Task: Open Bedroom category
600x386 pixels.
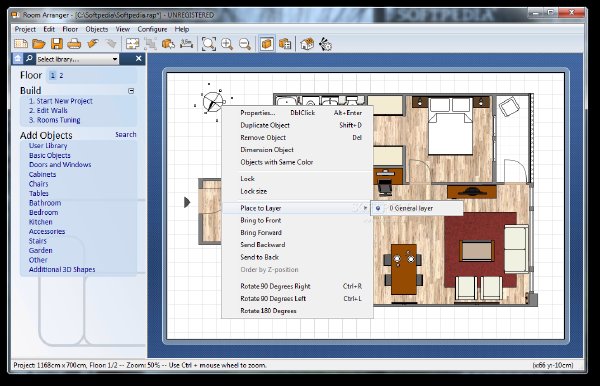Action: [x=44, y=212]
